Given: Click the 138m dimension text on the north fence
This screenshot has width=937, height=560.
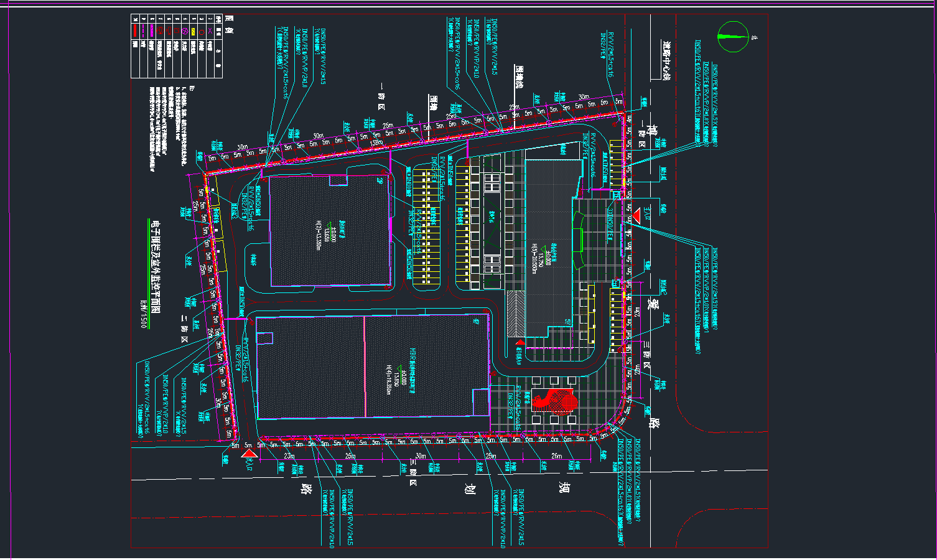Looking at the screenshot, I should click(x=376, y=143).
